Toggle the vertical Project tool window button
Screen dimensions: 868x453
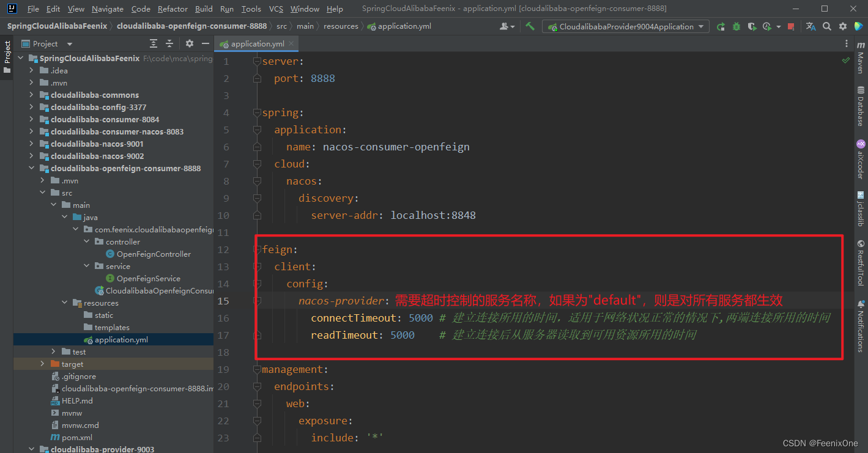coord(7,57)
